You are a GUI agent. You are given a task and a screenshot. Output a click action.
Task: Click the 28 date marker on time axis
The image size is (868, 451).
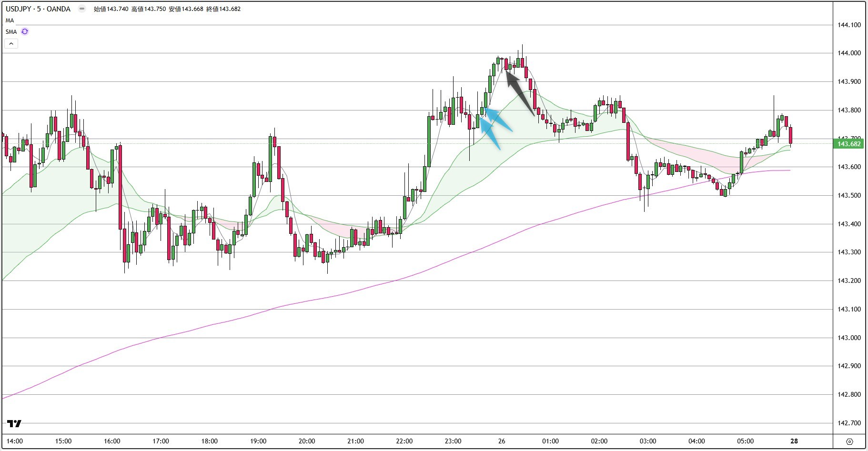(794, 441)
